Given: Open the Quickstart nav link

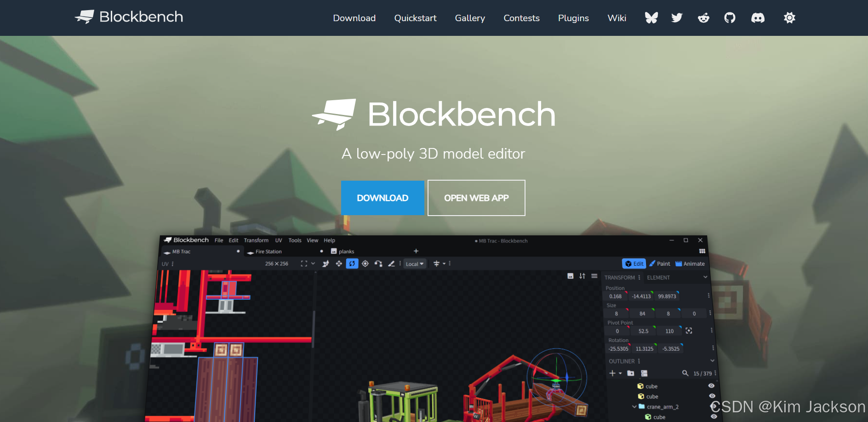Looking at the screenshot, I should click(415, 18).
